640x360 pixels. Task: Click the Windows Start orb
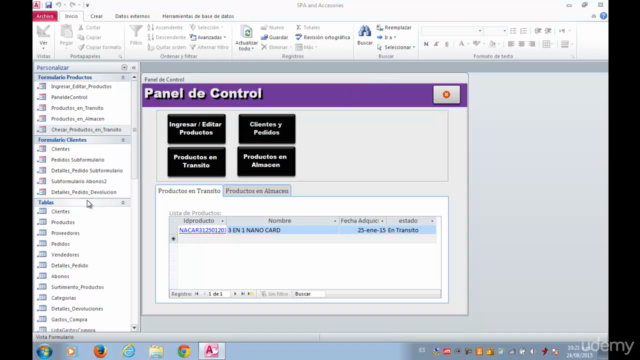(x=44, y=351)
